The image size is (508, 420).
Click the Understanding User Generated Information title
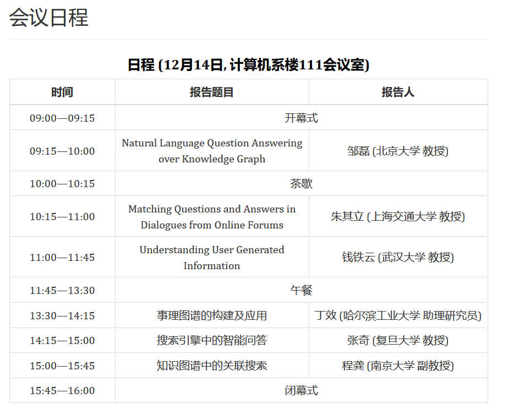point(212,258)
